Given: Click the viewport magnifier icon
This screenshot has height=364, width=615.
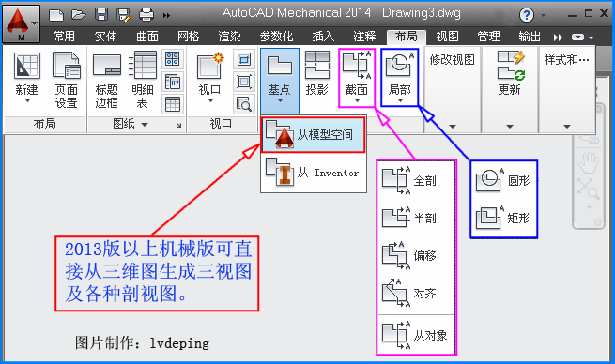Looking at the screenshot, I should [x=244, y=105].
